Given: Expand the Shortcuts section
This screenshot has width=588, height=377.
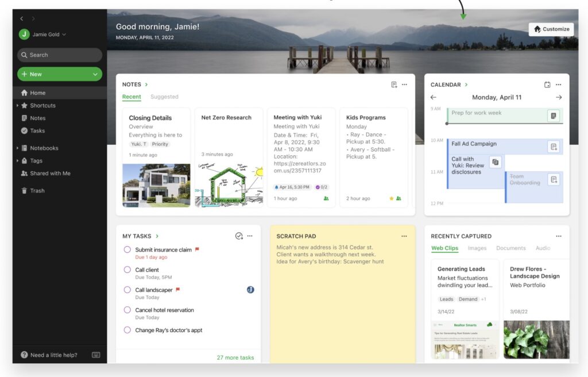Looking at the screenshot, I should (17, 106).
